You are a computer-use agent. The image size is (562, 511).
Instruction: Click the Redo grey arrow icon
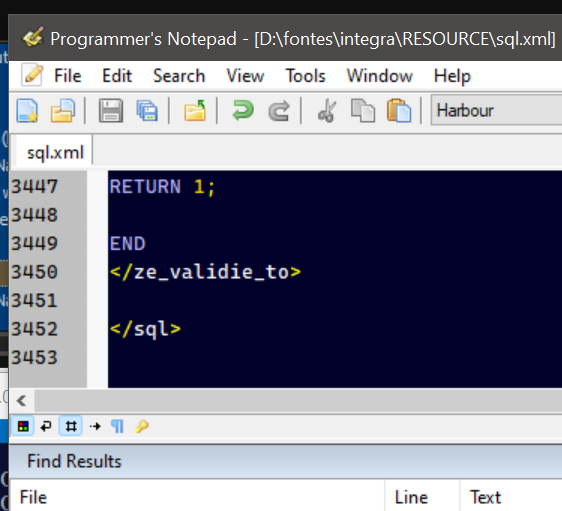[279, 111]
